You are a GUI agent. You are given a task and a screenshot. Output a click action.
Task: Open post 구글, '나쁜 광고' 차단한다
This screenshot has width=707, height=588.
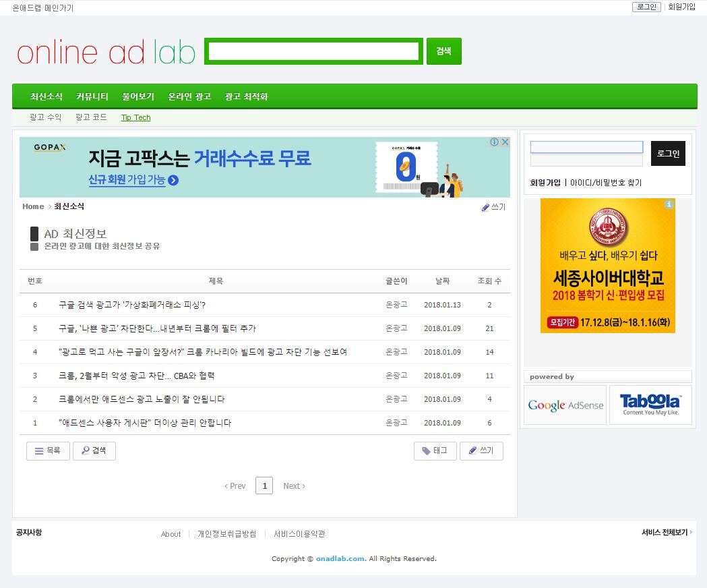(157, 328)
